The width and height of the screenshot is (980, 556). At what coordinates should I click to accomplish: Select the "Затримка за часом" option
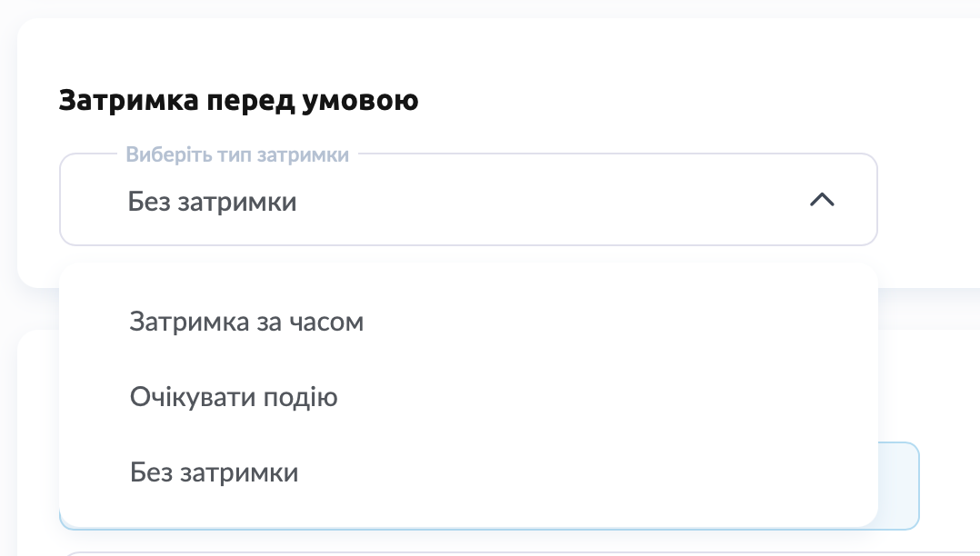(x=246, y=322)
